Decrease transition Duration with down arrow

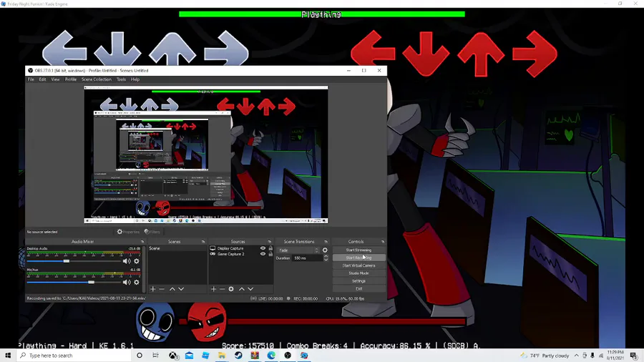click(326, 260)
